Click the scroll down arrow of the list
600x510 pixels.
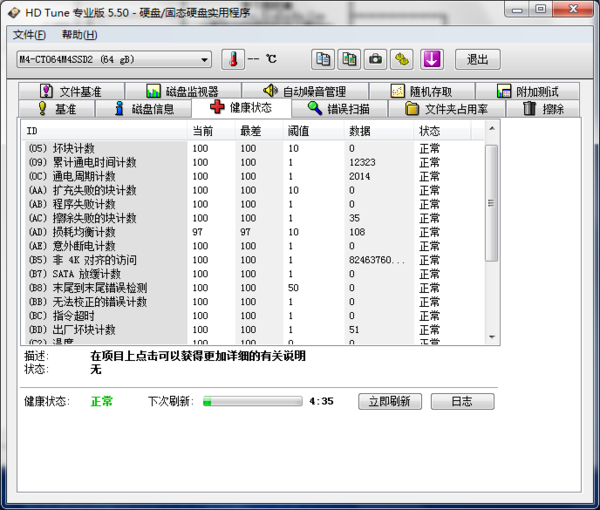[x=492, y=337]
